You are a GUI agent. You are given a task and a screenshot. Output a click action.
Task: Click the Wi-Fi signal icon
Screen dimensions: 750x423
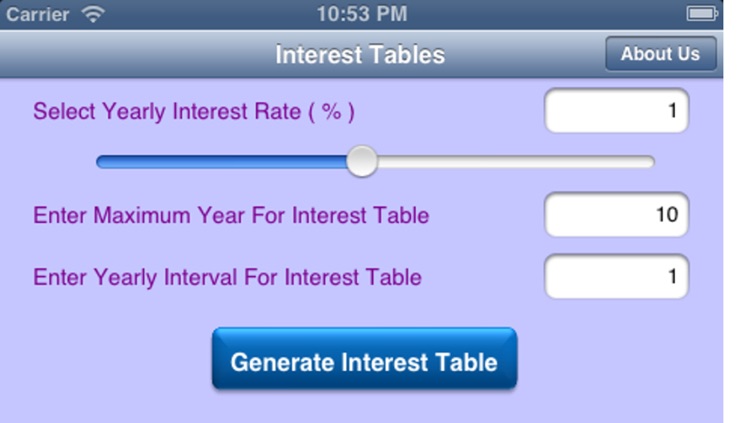93,14
